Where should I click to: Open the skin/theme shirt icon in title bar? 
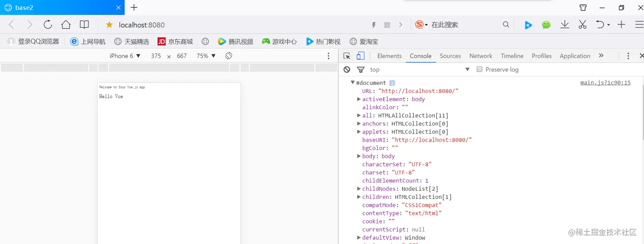coord(583,8)
